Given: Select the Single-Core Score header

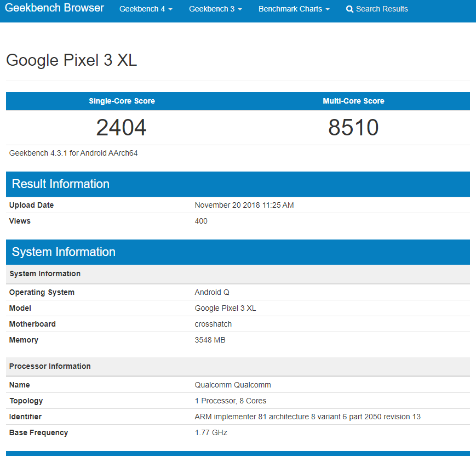Looking at the screenshot, I should [x=122, y=101].
